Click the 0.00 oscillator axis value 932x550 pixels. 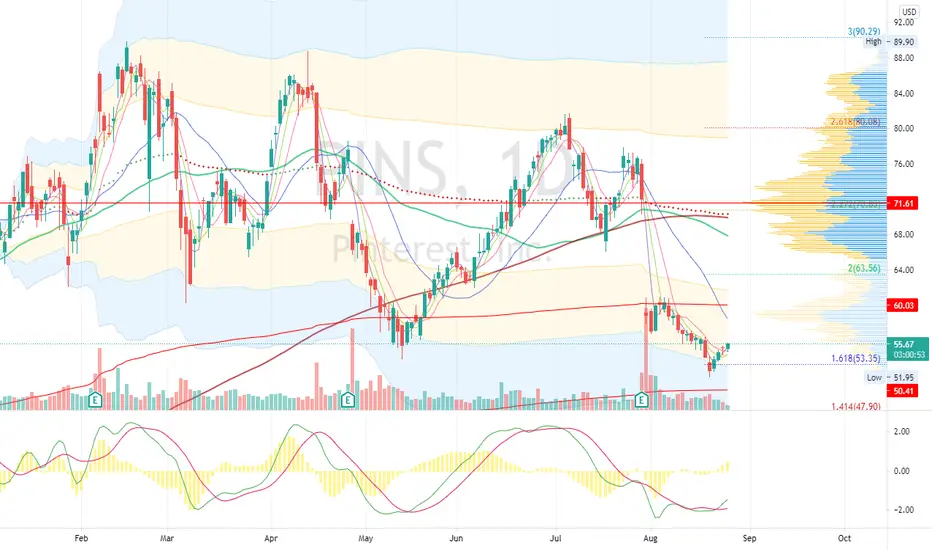(902, 471)
